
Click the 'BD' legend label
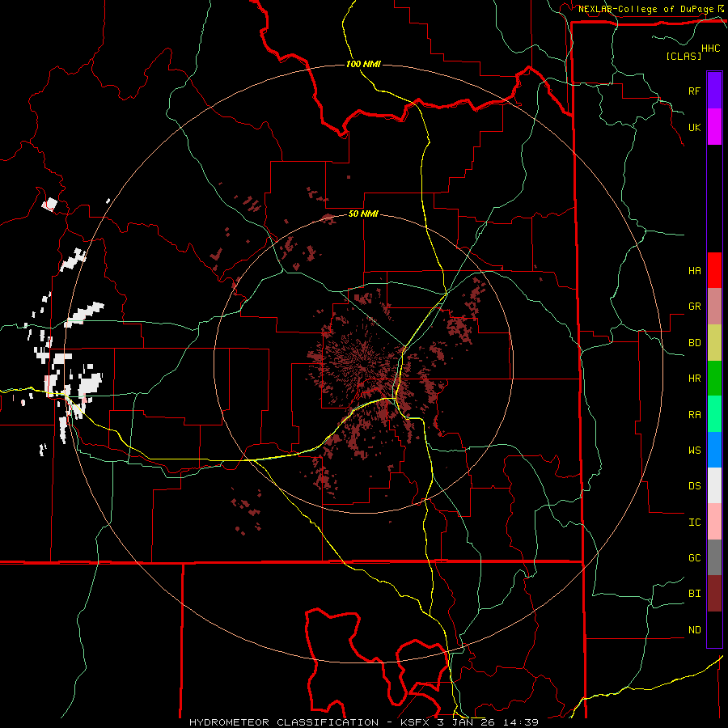tap(694, 343)
